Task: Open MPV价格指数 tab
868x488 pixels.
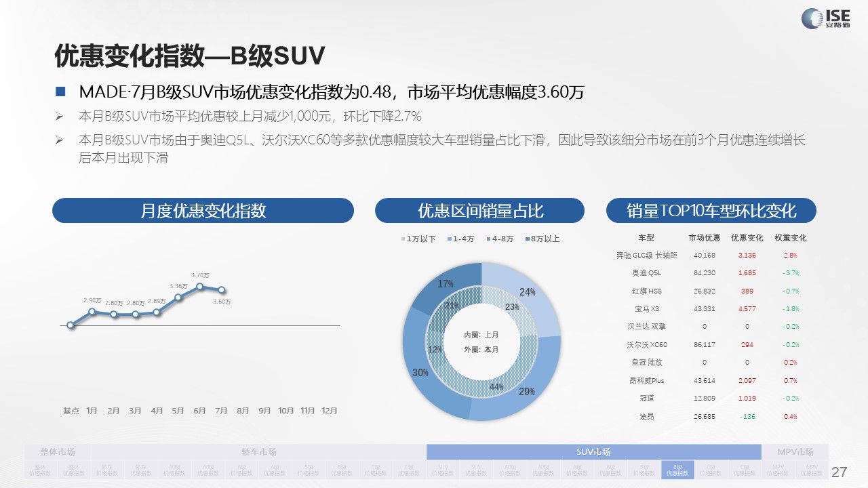Action: 778,470
